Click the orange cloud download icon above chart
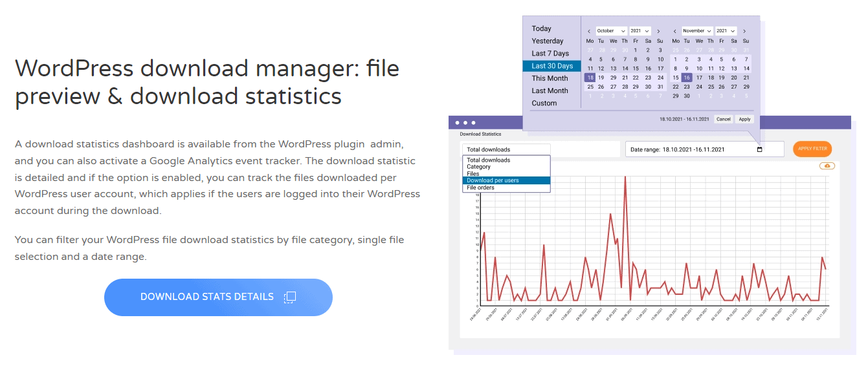868x375 pixels. tap(827, 166)
